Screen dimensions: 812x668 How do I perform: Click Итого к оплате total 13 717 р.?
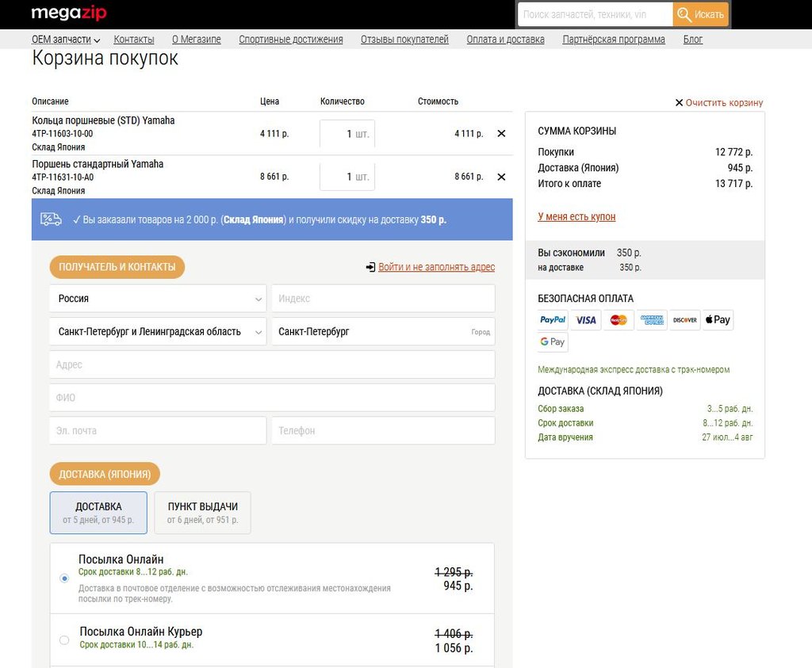pyautogui.click(x=645, y=184)
